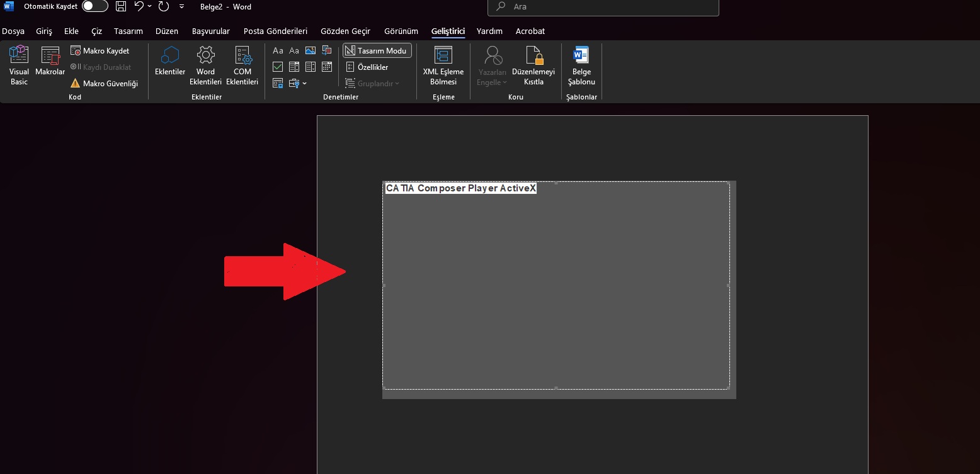Toggle Tasarım Modu on or off
The height and width of the screenshot is (474, 980).
click(377, 50)
